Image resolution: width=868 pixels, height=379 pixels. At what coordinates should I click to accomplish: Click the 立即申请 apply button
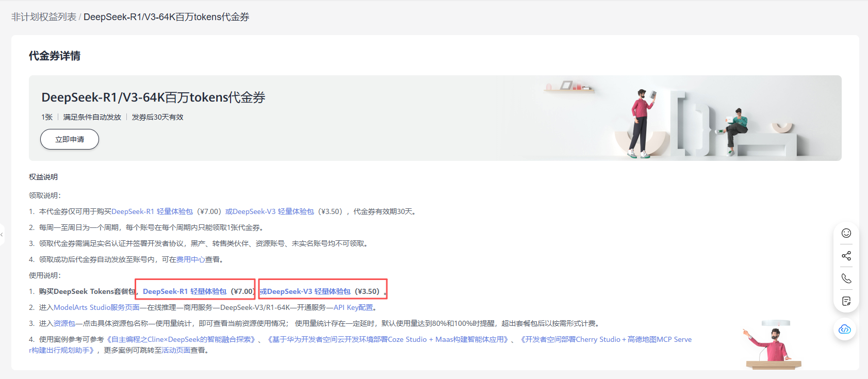tap(70, 139)
